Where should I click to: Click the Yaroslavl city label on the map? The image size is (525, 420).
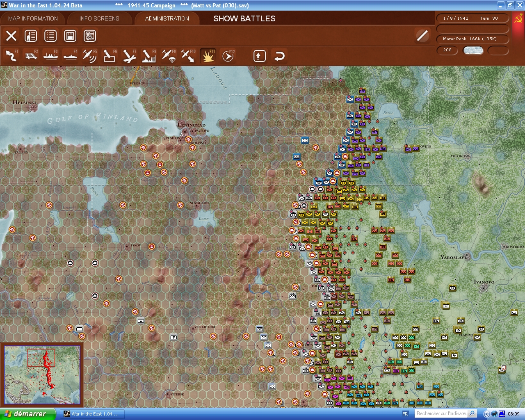(453, 257)
